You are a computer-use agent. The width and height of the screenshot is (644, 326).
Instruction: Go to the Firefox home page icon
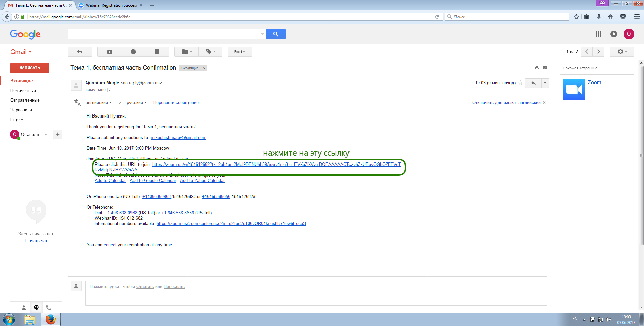[x=611, y=17]
